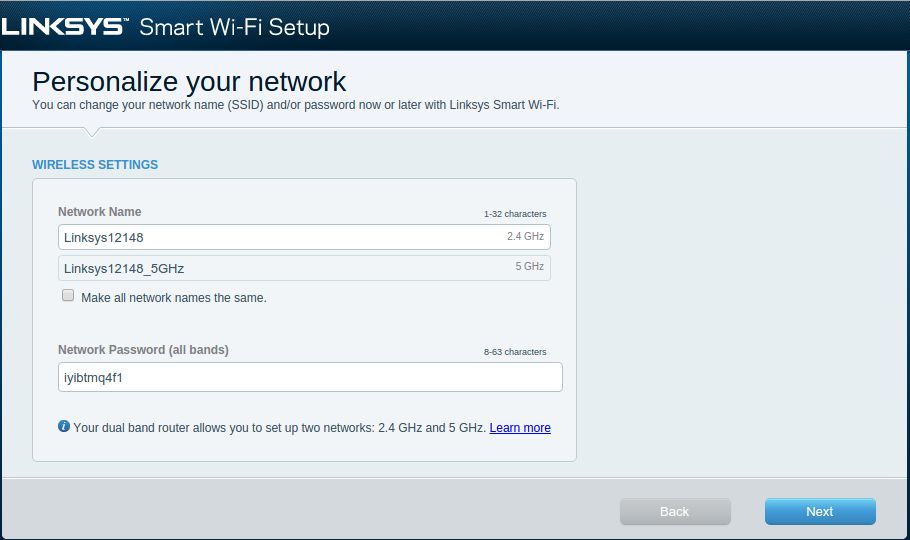Edit the 2.4 GHz network name field
910x540 pixels.
304,237
